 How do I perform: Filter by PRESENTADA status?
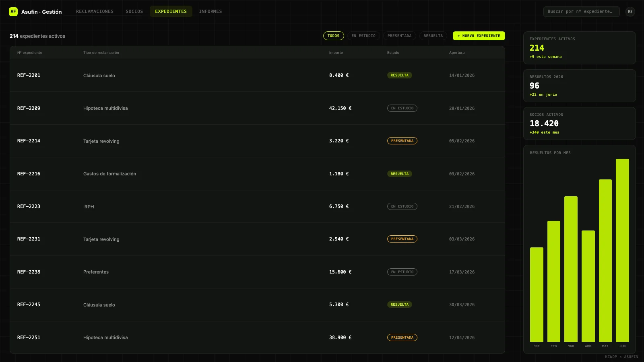point(399,36)
